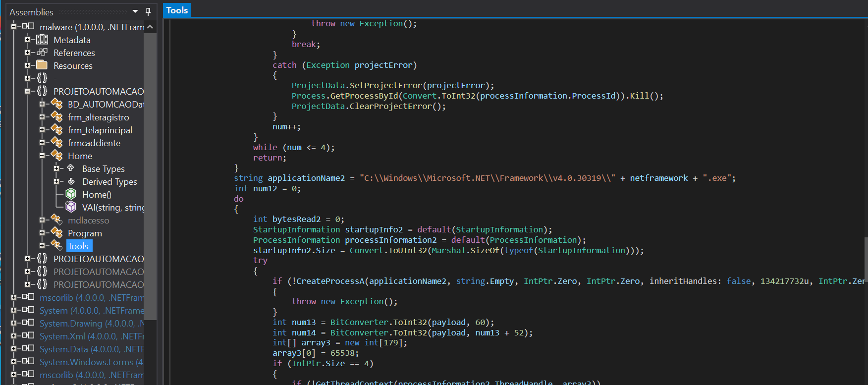Click the num12 variable declaration

pyautogui.click(x=265, y=188)
